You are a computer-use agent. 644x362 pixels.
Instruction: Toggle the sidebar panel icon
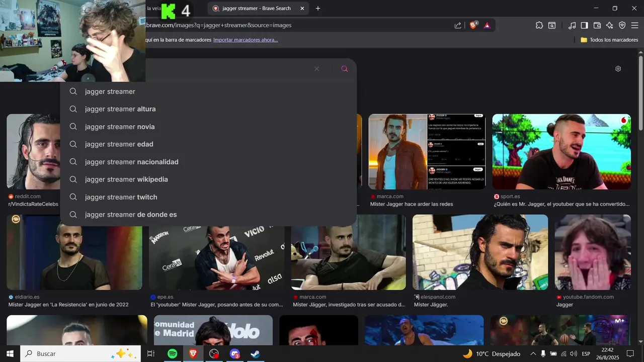click(x=584, y=25)
